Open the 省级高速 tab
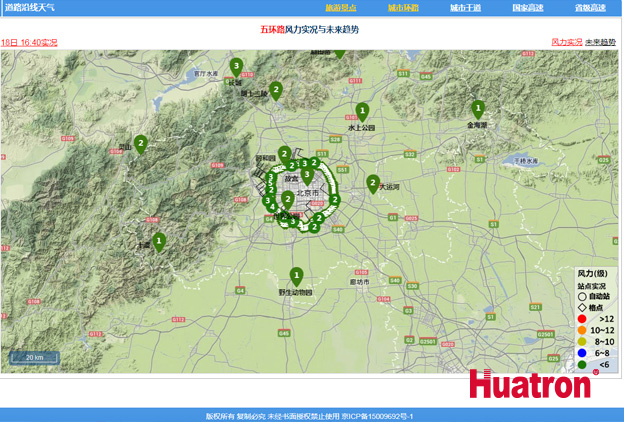624x422 pixels. pyautogui.click(x=589, y=7)
